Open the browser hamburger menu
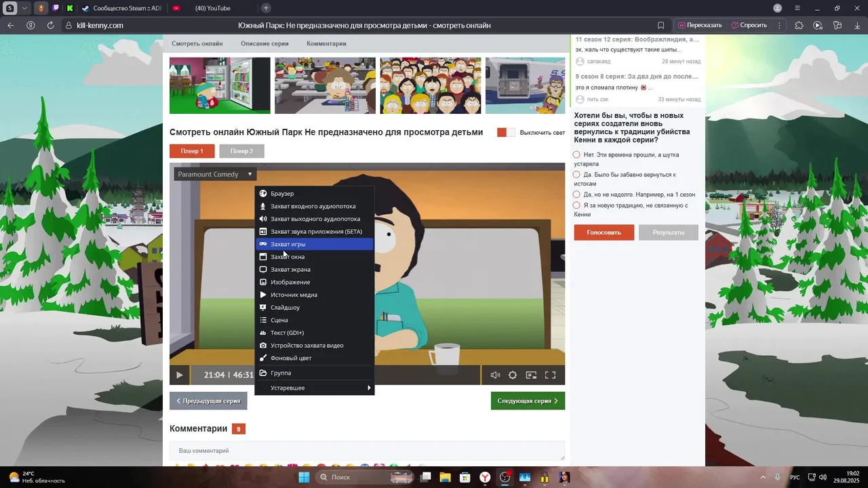Viewport: 868px width, 488px height. point(797,8)
